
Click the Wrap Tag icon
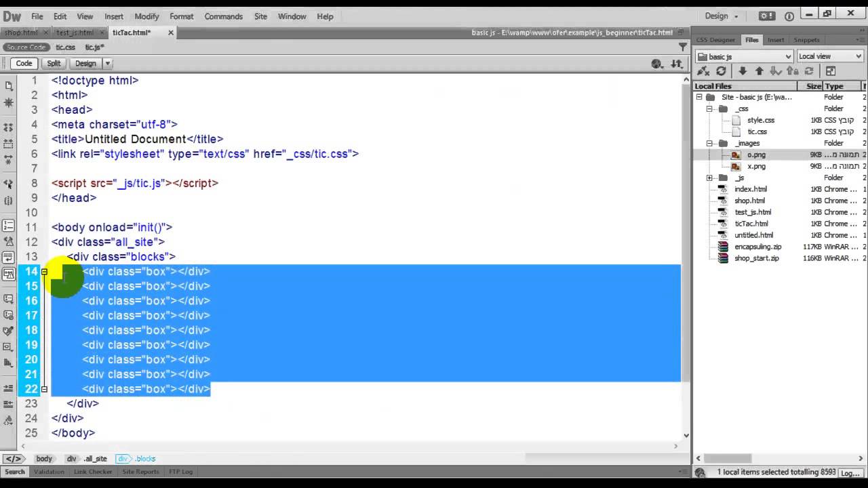point(9,331)
